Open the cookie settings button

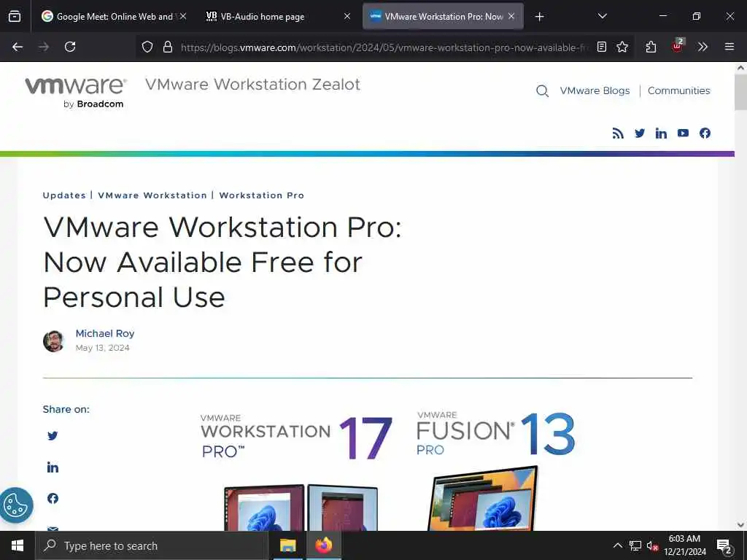pos(16,505)
